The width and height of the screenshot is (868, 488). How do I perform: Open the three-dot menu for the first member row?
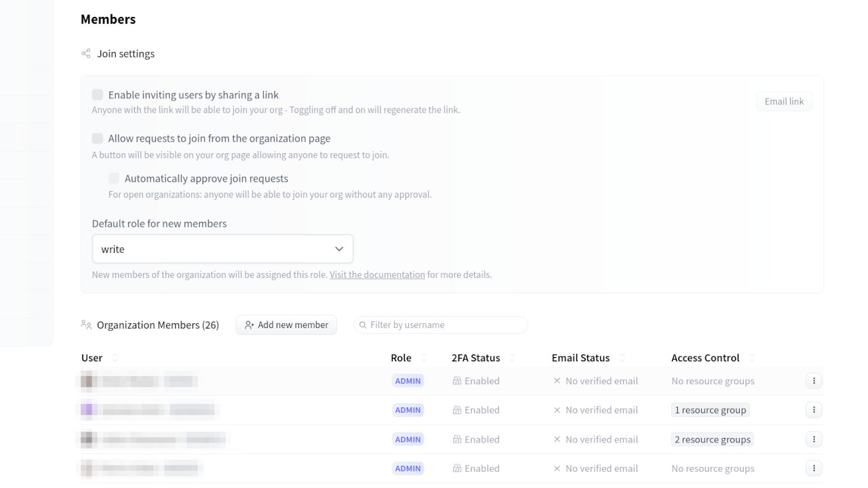click(x=814, y=381)
